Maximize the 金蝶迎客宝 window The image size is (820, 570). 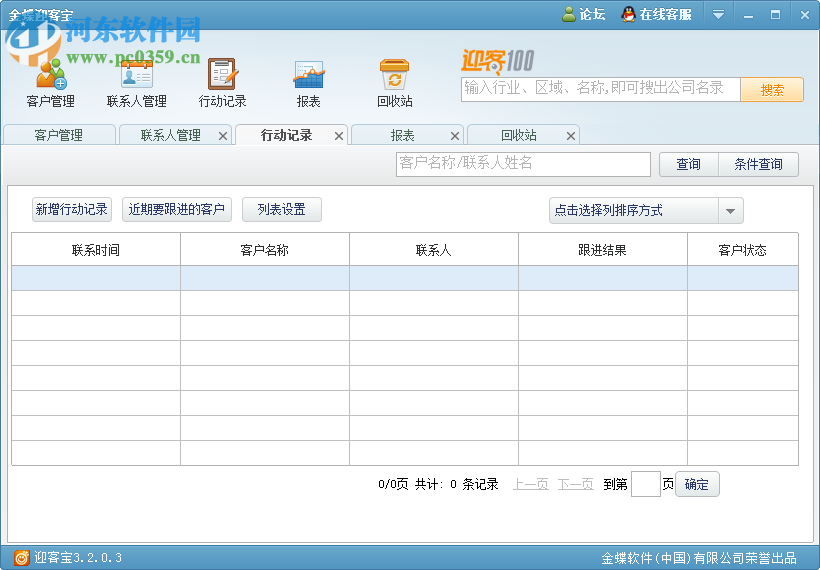(776, 15)
